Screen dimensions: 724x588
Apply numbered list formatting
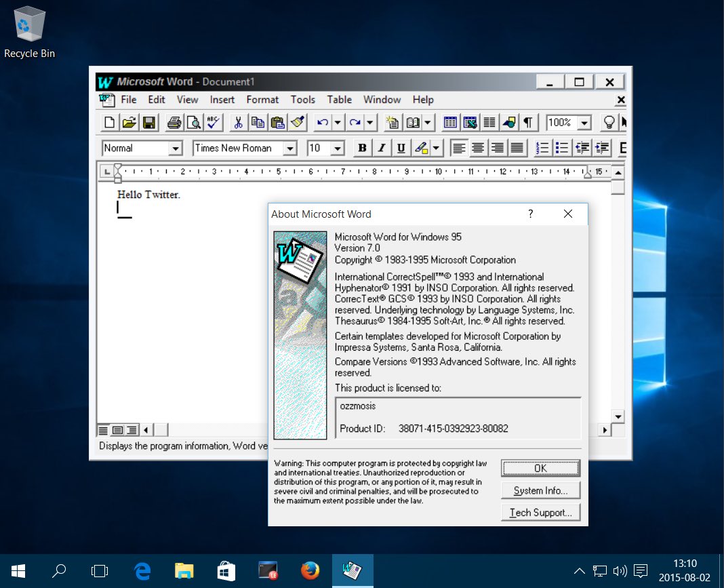[542, 148]
